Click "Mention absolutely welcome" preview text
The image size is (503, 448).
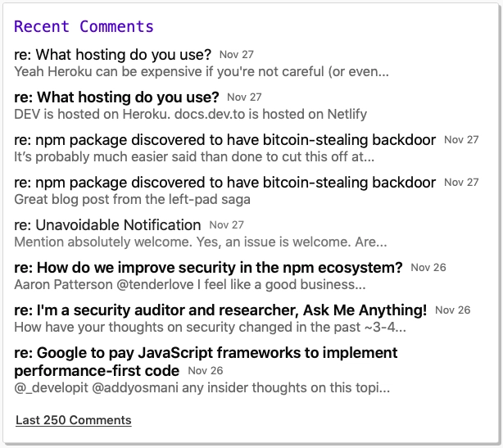(201, 242)
